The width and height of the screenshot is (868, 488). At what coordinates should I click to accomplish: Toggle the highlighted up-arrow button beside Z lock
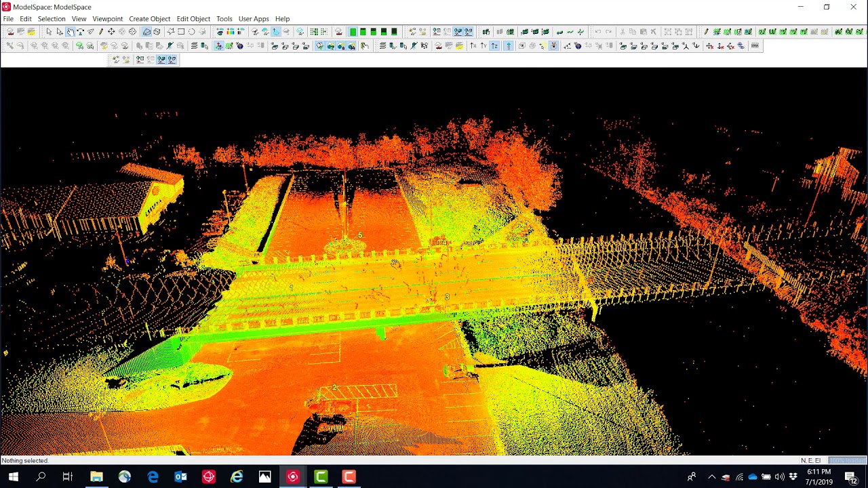(x=508, y=46)
